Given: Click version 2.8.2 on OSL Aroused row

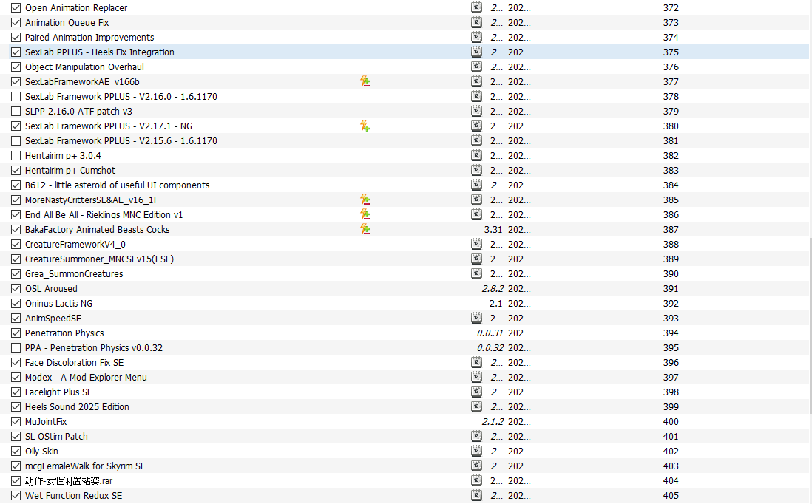Looking at the screenshot, I should (493, 288).
